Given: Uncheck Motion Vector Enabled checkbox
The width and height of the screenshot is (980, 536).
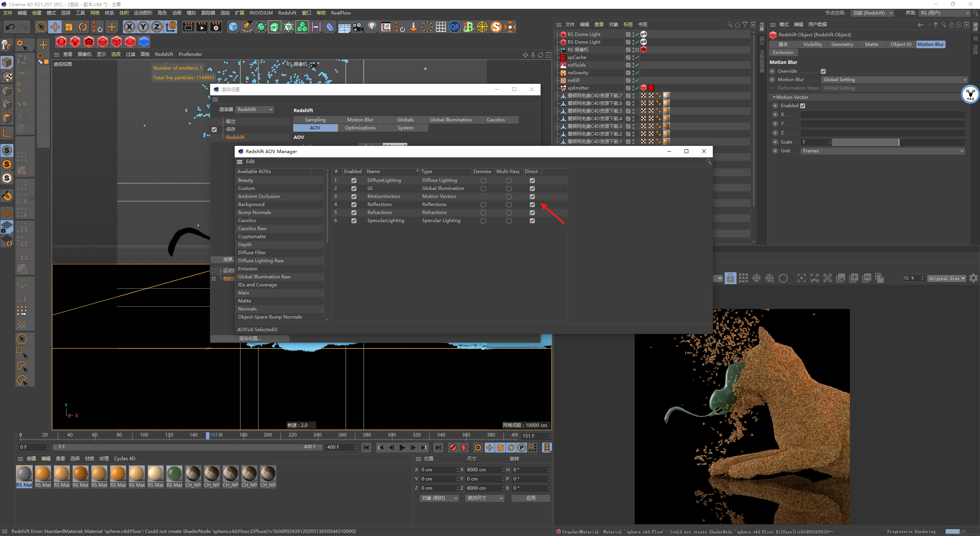Looking at the screenshot, I should 803,106.
